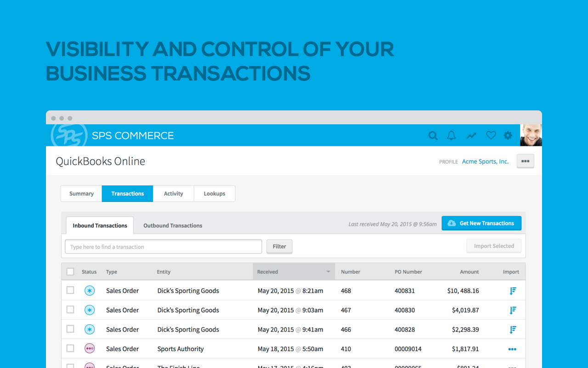588x368 pixels.
Task: Click the SPS Commerce logo
Action: 113,135
